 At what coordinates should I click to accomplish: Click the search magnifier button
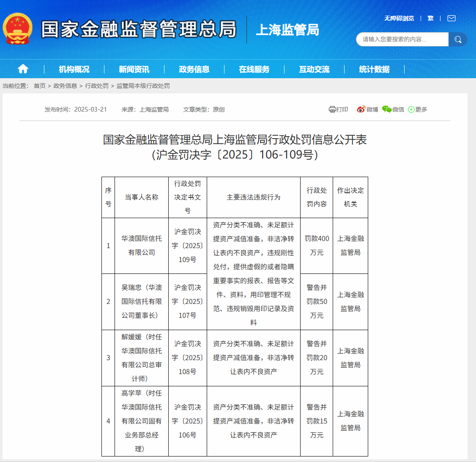(x=458, y=39)
